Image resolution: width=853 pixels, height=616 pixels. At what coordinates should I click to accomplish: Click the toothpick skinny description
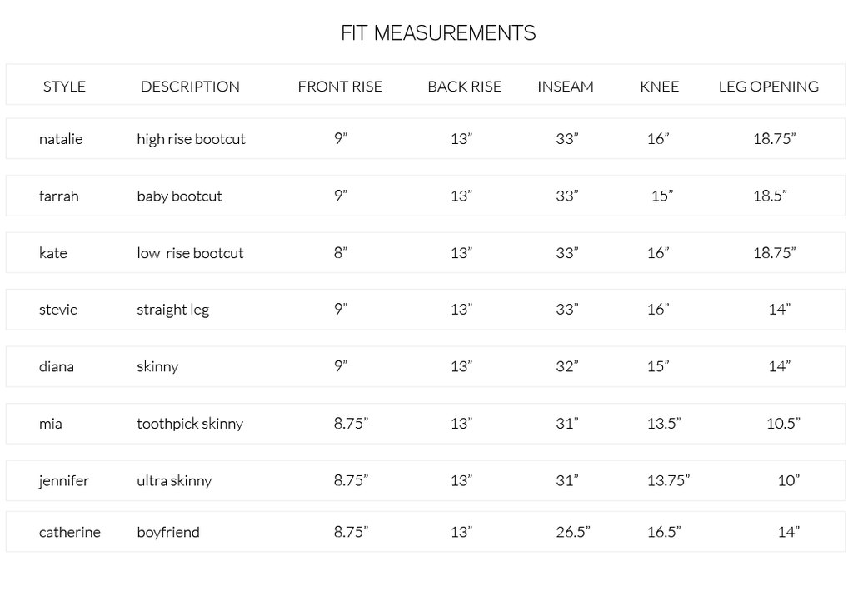coord(190,424)
